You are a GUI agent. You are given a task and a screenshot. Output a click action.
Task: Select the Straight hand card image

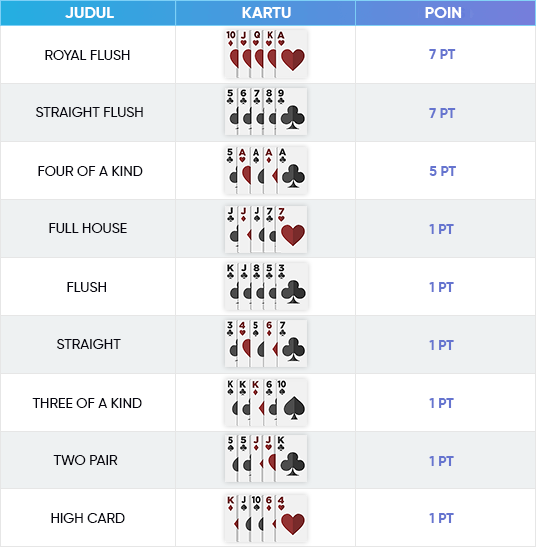point(266,344)
